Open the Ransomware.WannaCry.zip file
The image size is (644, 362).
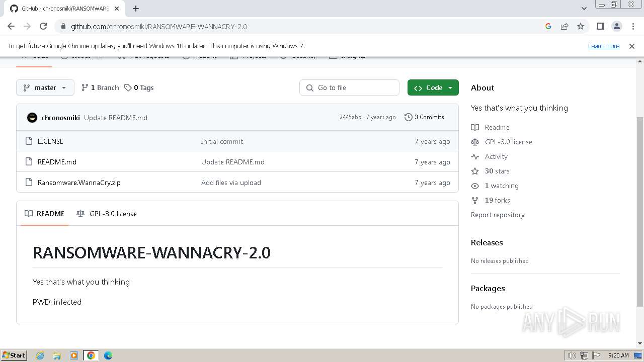point(79,183)
